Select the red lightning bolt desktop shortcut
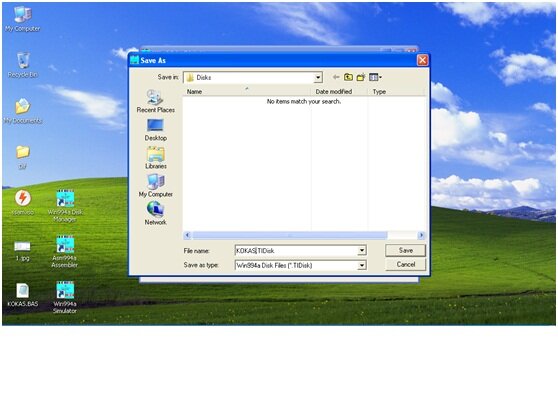Screen dimensions: 558x403 23,202
